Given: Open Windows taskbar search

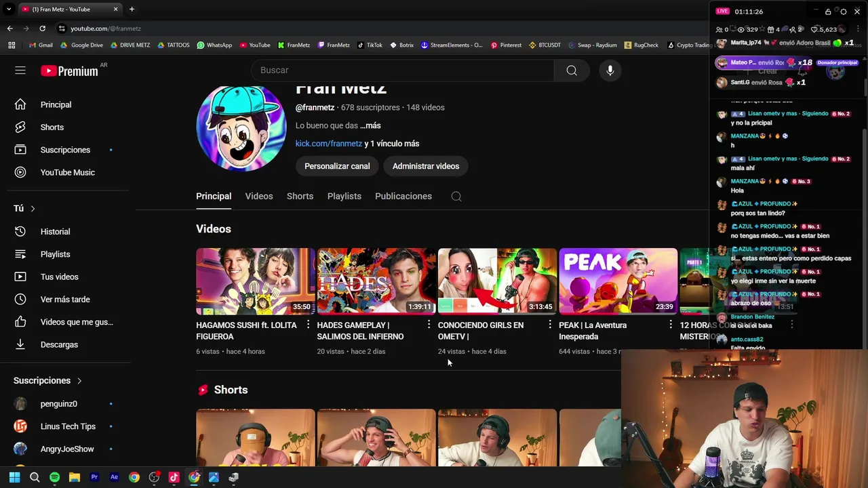Looking at the screenshot, I should tap(35, 477).
